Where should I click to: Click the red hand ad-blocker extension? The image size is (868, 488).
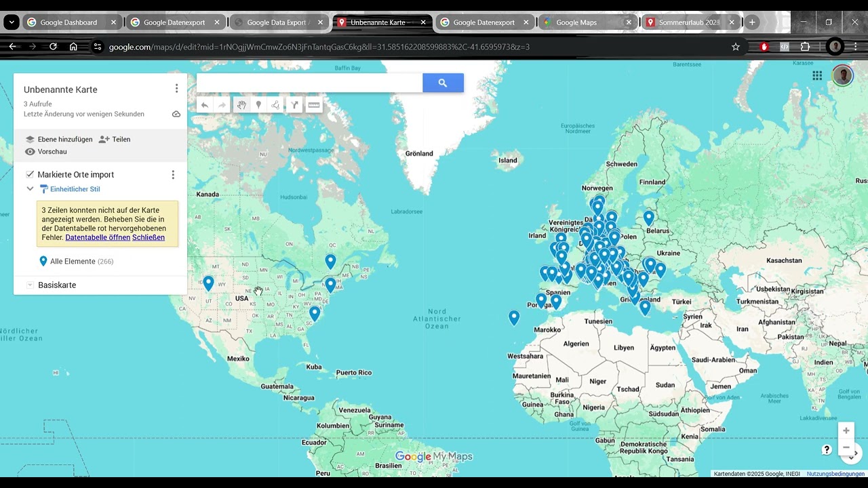click(x=764, y=47)
